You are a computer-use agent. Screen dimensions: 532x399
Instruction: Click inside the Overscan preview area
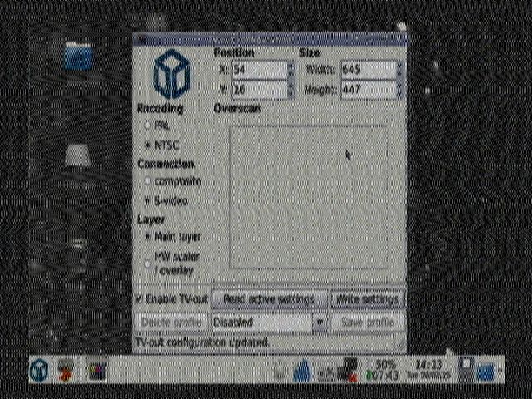coord(308,197)
